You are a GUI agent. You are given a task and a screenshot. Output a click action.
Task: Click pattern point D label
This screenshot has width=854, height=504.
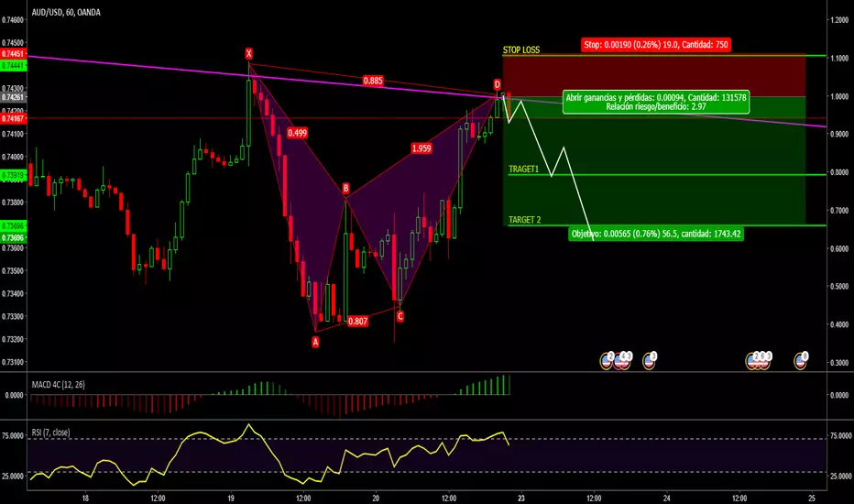tap(498, 84)
